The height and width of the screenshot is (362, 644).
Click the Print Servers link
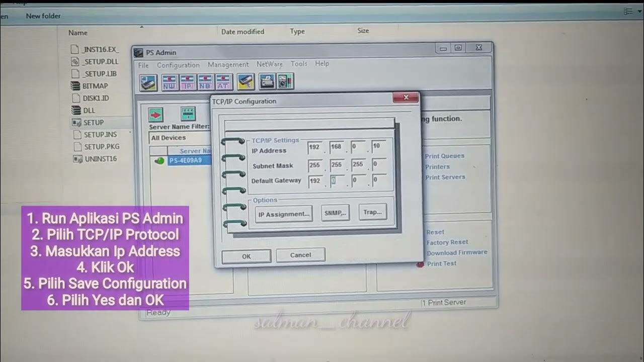tap(445, 177)
